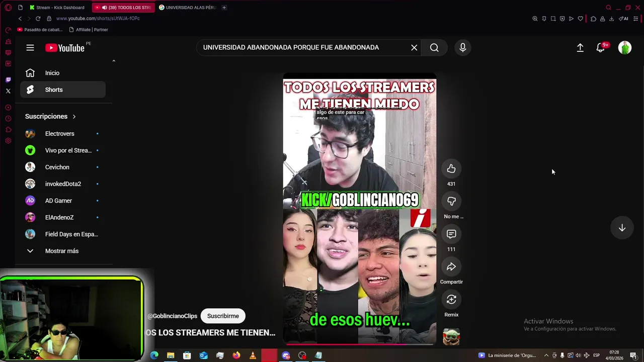Screen dimensions: 644x362
Task: Open the ElAndenoZ subscription
Action: point(63,217)
